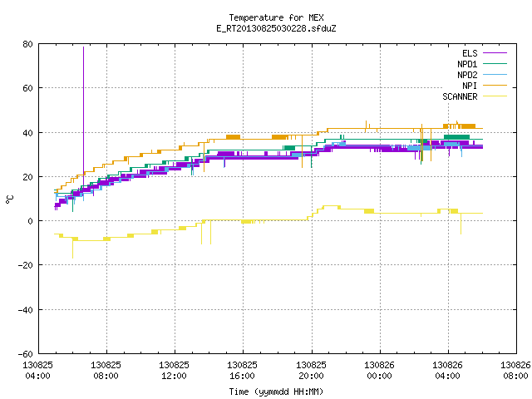Click the ELS legend label

pyautogui.click(x=470, y=53)
